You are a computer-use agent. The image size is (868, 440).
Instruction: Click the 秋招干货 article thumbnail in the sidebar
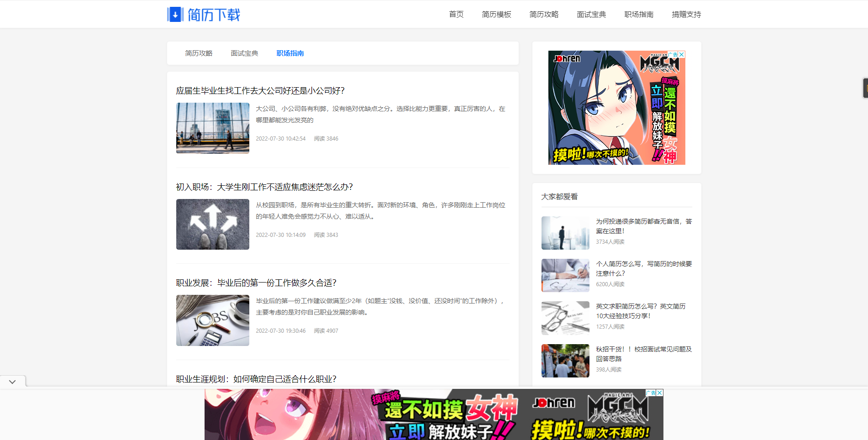click(565, 361)
